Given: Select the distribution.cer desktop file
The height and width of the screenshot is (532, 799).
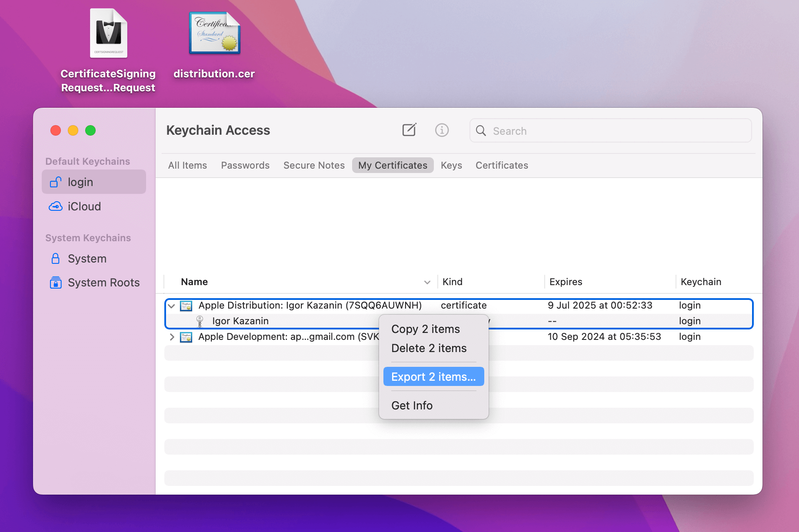Looking at the screenshot, I should click(x=214, y=45).
